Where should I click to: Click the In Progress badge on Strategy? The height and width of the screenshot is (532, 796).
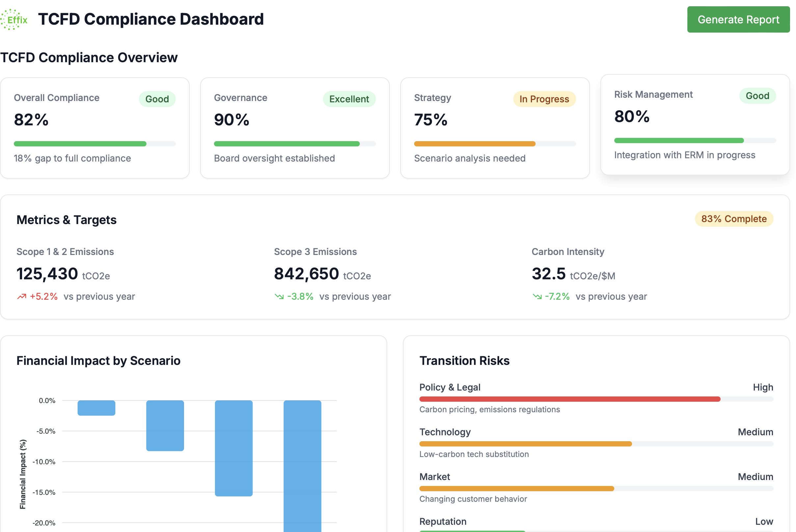[x=544, y=99]
